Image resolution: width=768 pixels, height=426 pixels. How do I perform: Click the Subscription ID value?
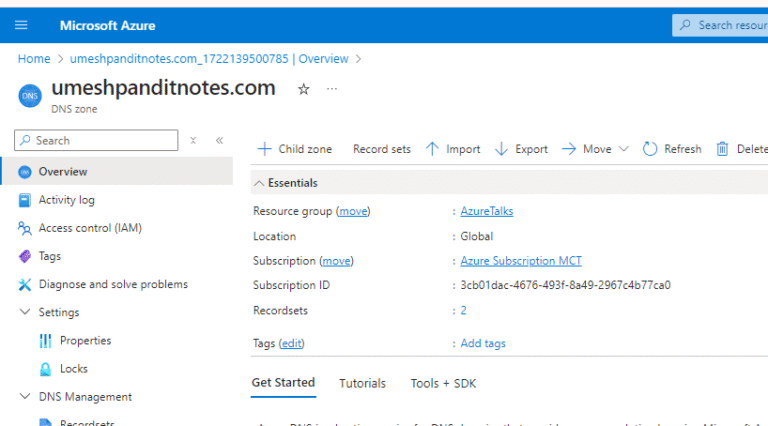pyautogui.click(x=565, y=285)
